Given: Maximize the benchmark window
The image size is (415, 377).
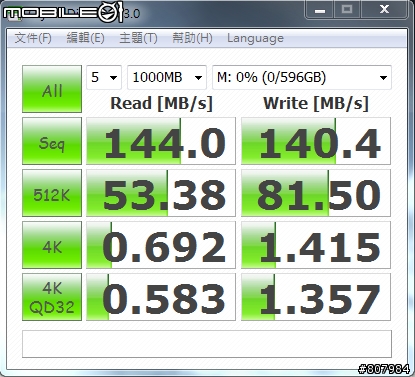Looking at the screenshot, I should 347,10.
